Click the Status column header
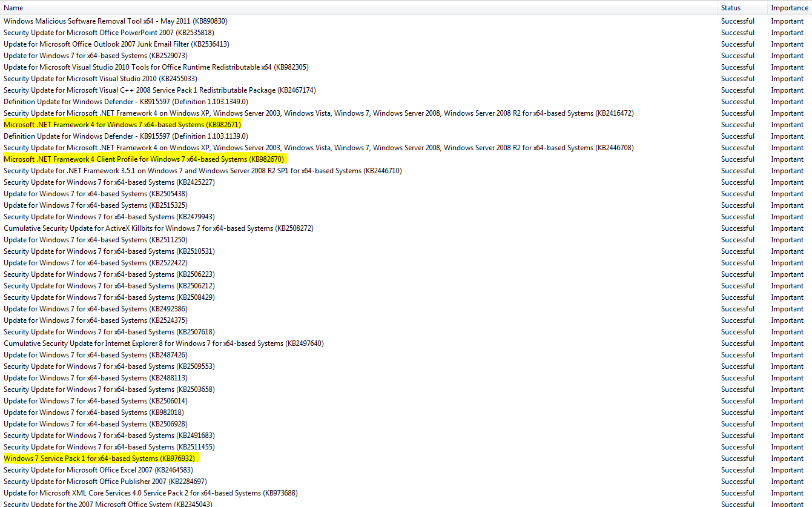This screenshot has width=812, height=507. click(730, 8)
